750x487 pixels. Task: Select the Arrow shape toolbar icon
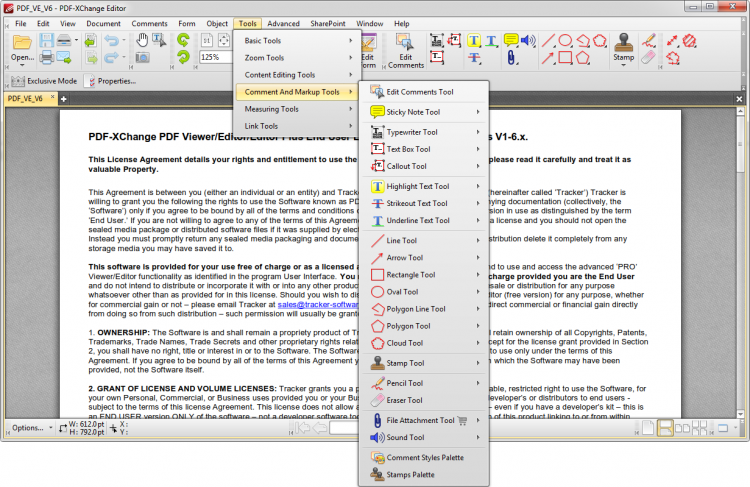point(548,58)
